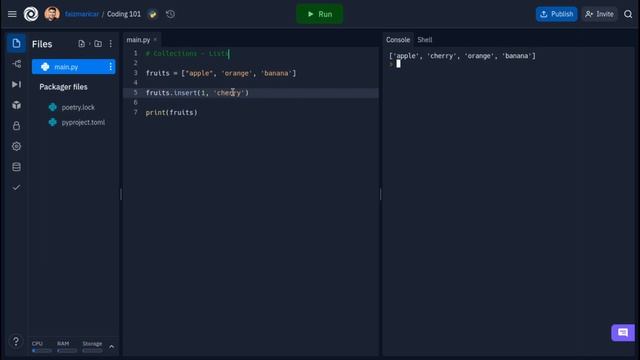Click the comment on line 1
Screen dimensions: 640x360
187,53
